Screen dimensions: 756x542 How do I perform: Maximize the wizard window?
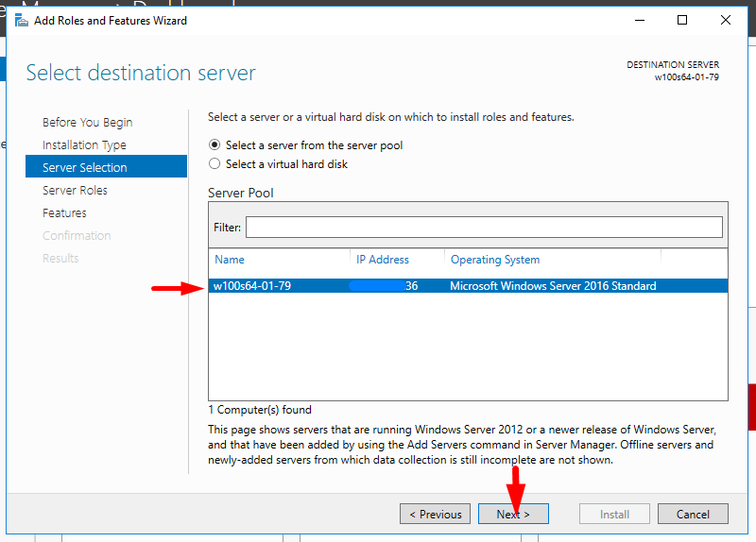pos(682,20)
